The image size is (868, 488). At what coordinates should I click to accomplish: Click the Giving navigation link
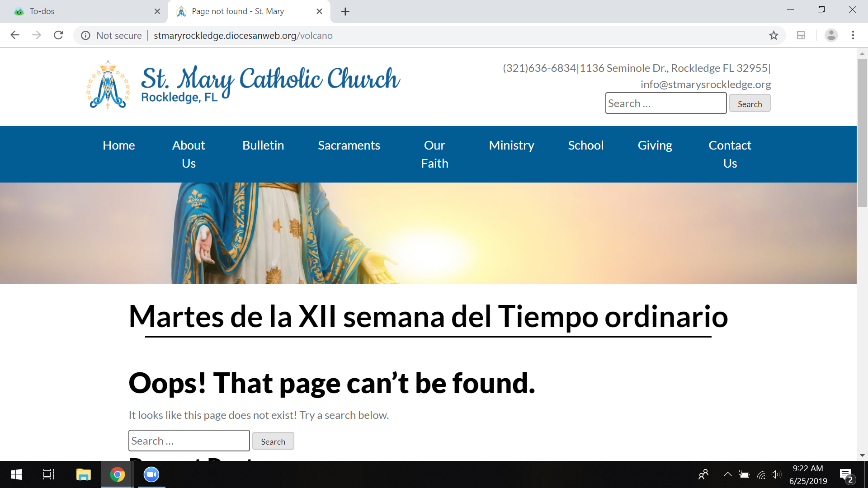pos(655,145)
